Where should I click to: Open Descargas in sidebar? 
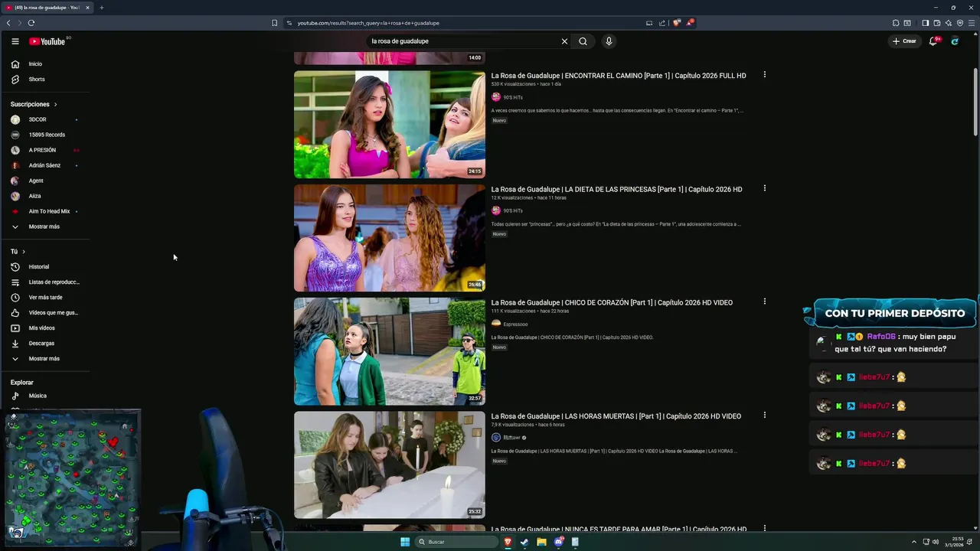pos(46,344)
